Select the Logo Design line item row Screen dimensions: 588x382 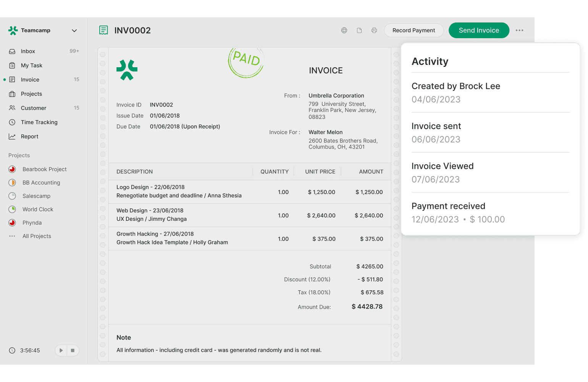[249, 191]
